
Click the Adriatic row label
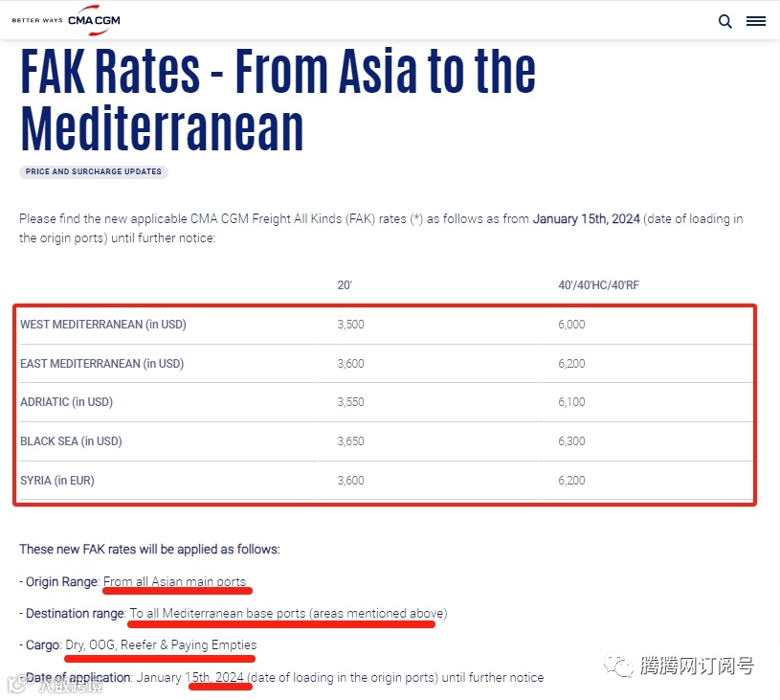click(x=66, y=402)
